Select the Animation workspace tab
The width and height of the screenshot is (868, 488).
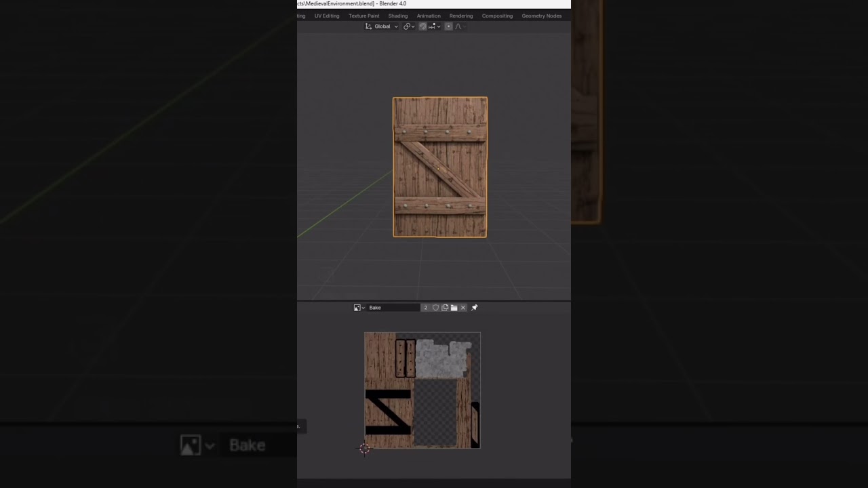coord(429,16)
